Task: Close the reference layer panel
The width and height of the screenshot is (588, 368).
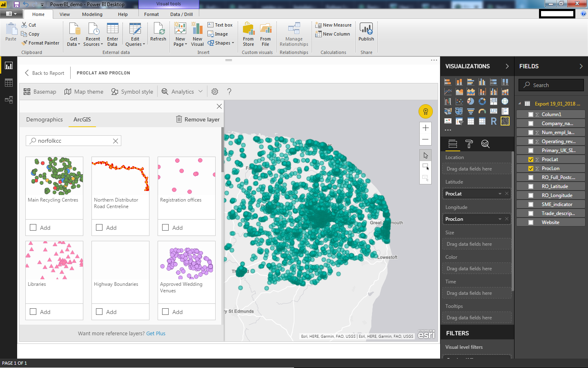Action: click(x=219, y=106)
